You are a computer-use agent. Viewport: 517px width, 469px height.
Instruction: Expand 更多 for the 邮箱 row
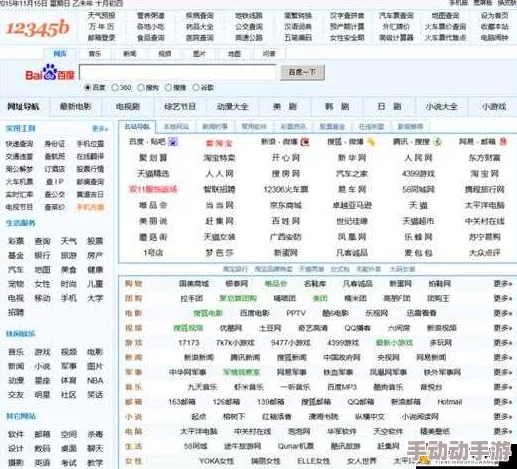pos(502,402)
